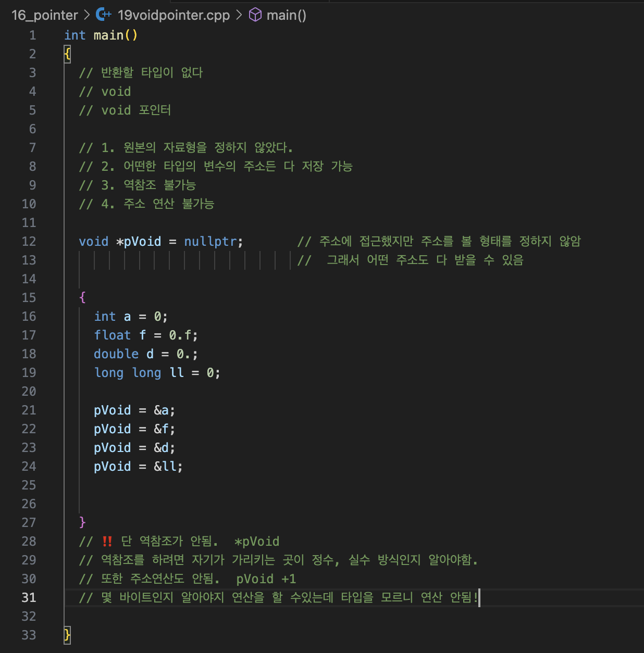This screenshot has width=644, height=653.
Task: Click 'pVoid = &a;' on line 21
Action: click(x=134, y=410)
